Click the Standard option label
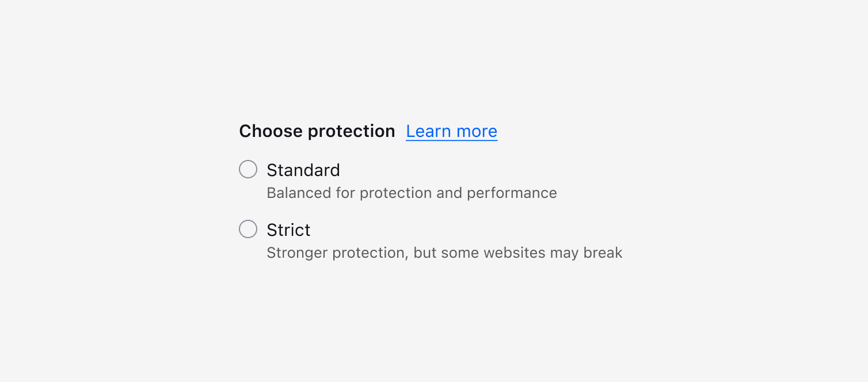Image resolution: width=868 pixels, height=382 pixels. (x=303, y=170)
